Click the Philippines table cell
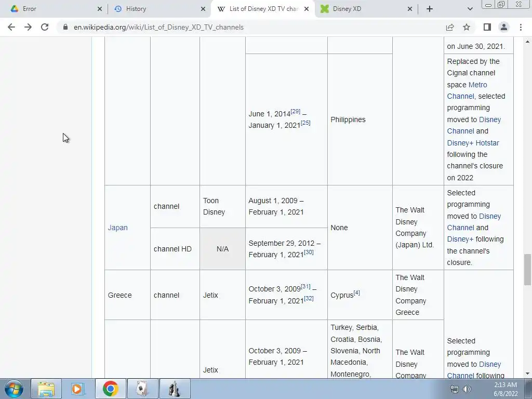This screenshot has height=399, width=532. tap(360, 119)
